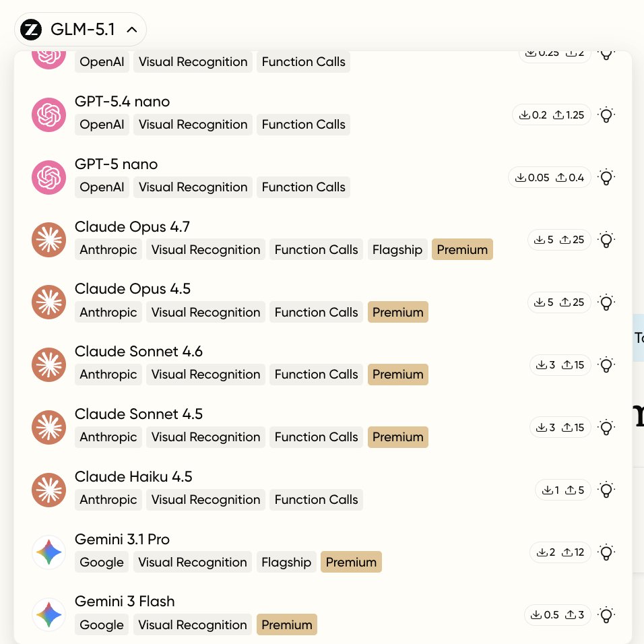Click the 1 / 5 price badge of Claude Haiku 4.5

(x=562, y=490)
